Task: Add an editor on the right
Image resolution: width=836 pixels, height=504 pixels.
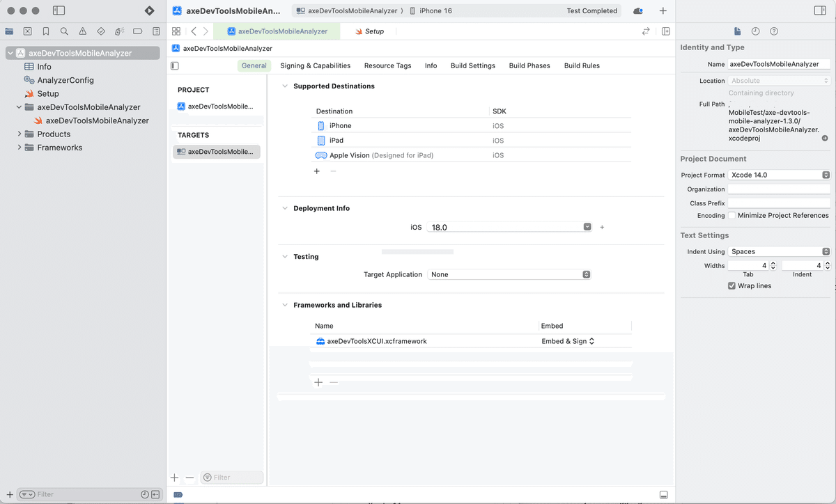Action: [x=666, y=31]
